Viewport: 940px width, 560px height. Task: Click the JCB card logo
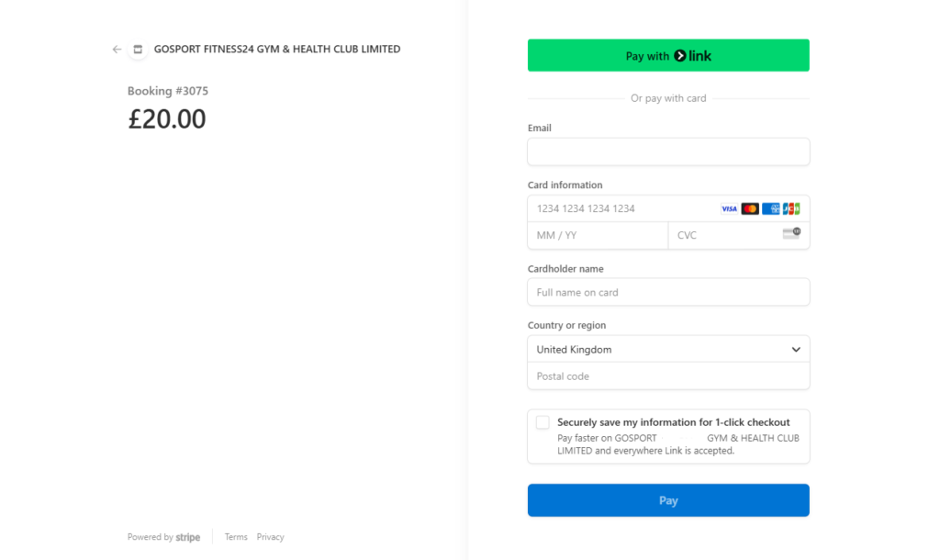click(x=791, y=209)
